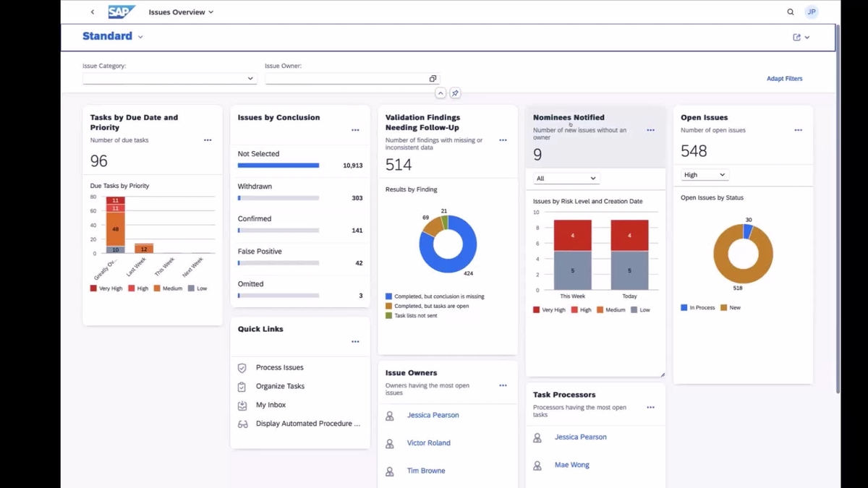
Task: Open more options on Issue Owners card
Action: point(503,386)
